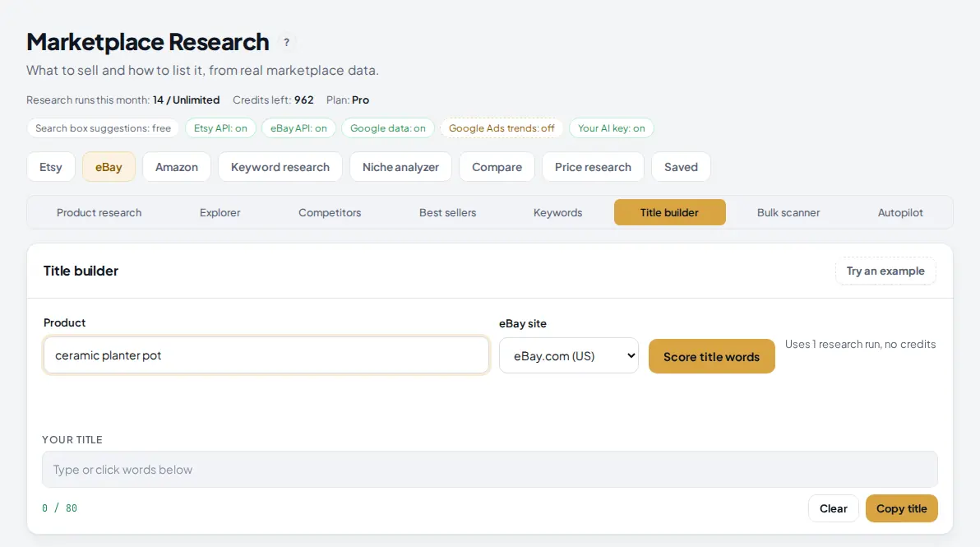Focus the Product input field

point(266,355)
